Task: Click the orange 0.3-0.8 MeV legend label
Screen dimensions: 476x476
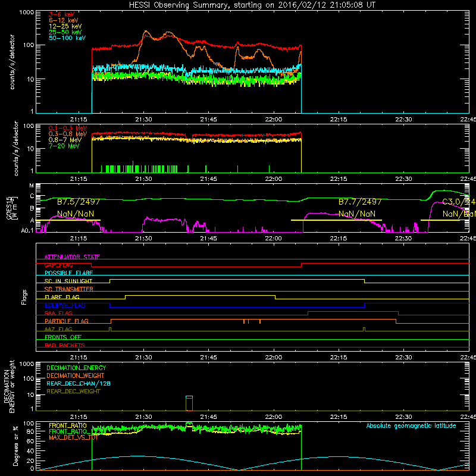Action: click(x=68, y=134)
